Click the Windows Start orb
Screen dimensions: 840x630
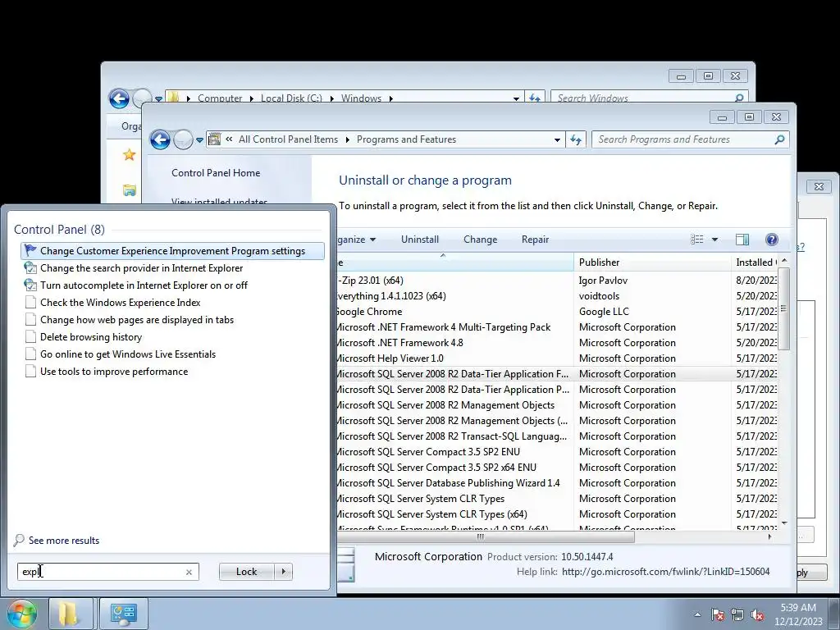(x=21, y=614)
